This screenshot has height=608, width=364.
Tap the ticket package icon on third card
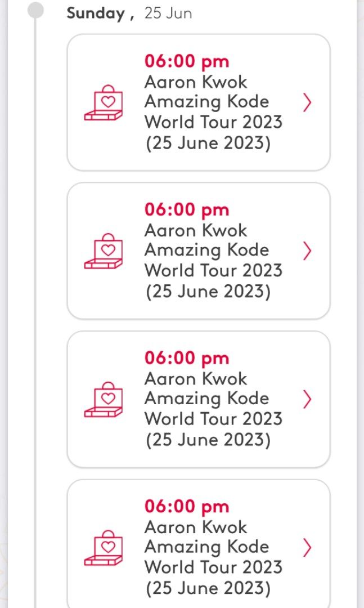tap(105, 399)
